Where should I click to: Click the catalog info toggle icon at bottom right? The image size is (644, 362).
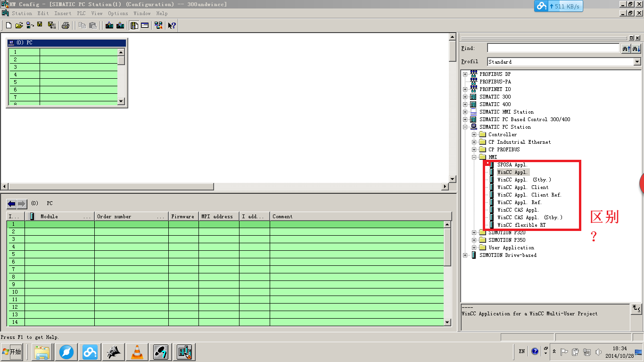636,309
